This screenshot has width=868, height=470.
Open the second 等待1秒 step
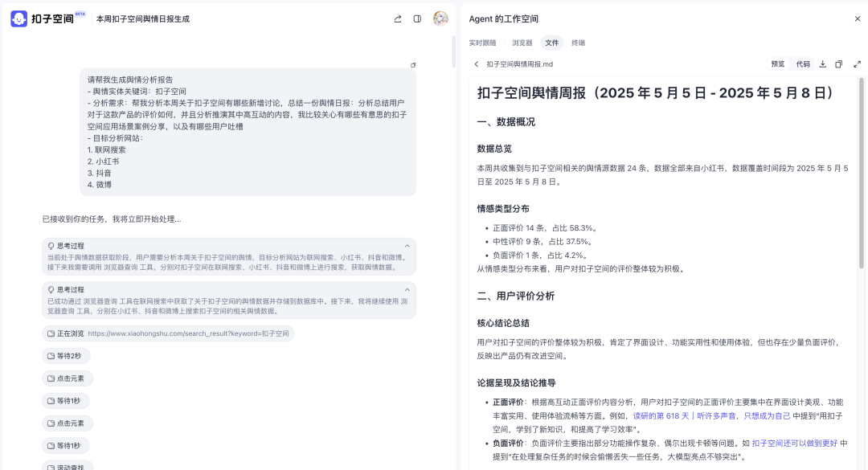coord(66,446)
